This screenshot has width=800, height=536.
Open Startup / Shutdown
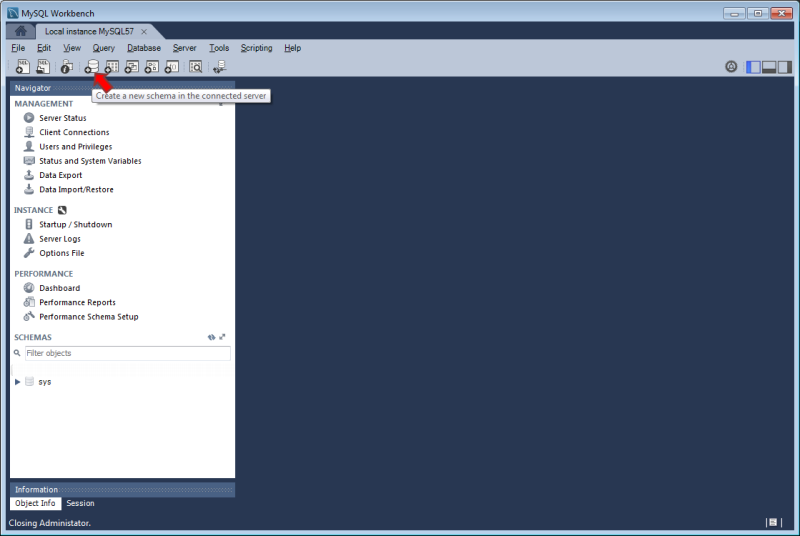pyautogui.click(x=76, y=224)
